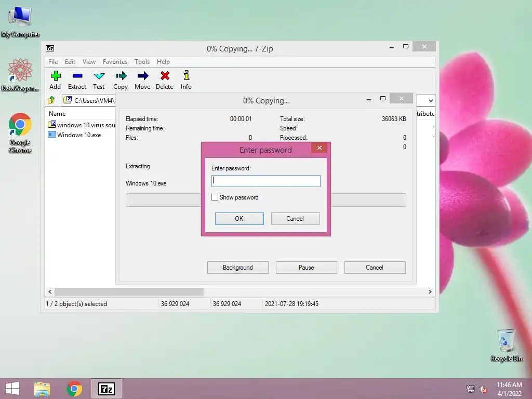Open the View menu
The image size is (532, 399).
pyautogui.click(x=89, y=62)
